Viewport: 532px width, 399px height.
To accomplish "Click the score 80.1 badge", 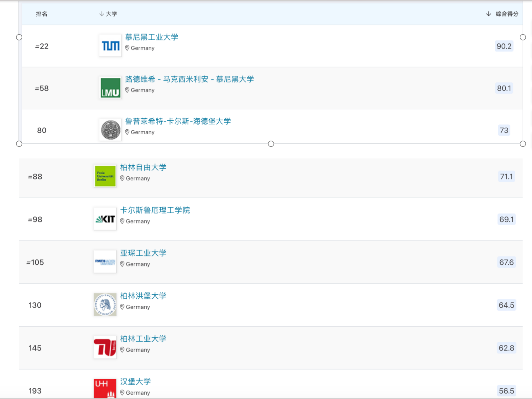I will [x=504, y=88].
